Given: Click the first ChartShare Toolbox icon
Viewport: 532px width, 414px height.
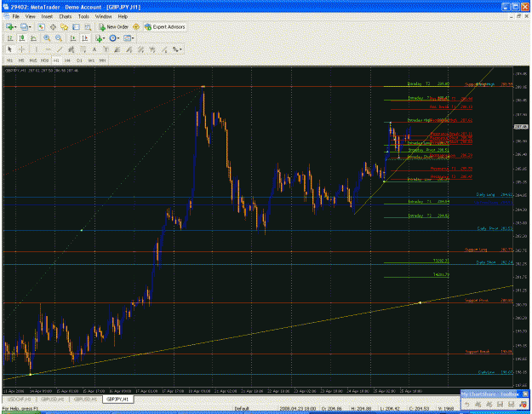Looking at the screenshot, I should [x=466, y=404].
